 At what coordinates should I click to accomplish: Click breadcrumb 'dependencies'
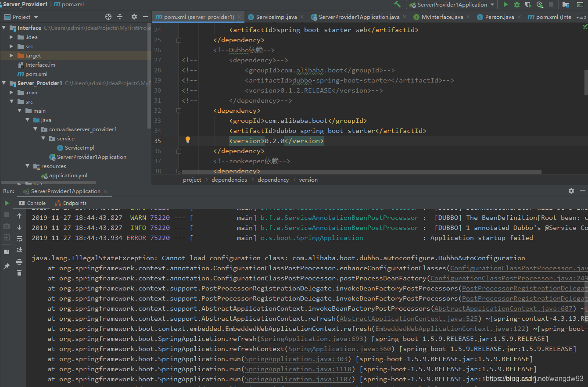(x=229, y=179)
